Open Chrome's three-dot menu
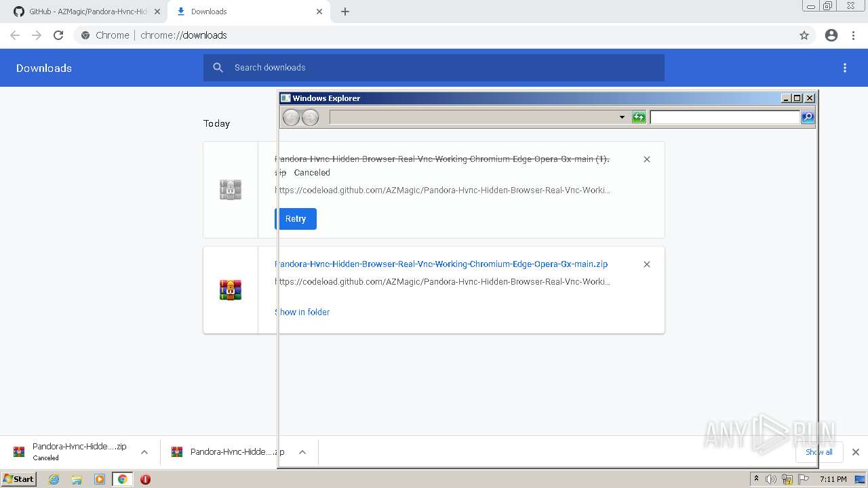 [x=854, y=35]
